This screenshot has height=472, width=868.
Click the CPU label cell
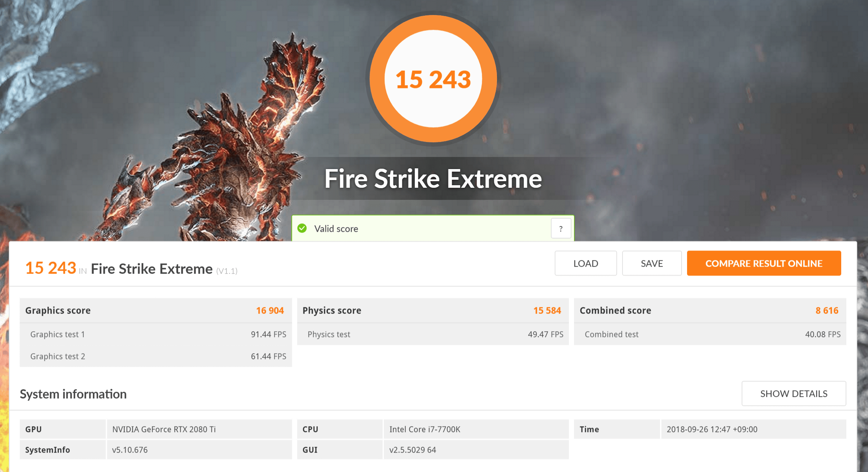(x=340, y=429)
